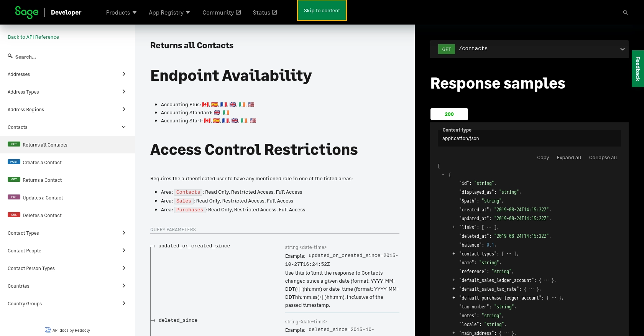
Task: Focus the sidebar Search field
Action: [x=67, y=57]
